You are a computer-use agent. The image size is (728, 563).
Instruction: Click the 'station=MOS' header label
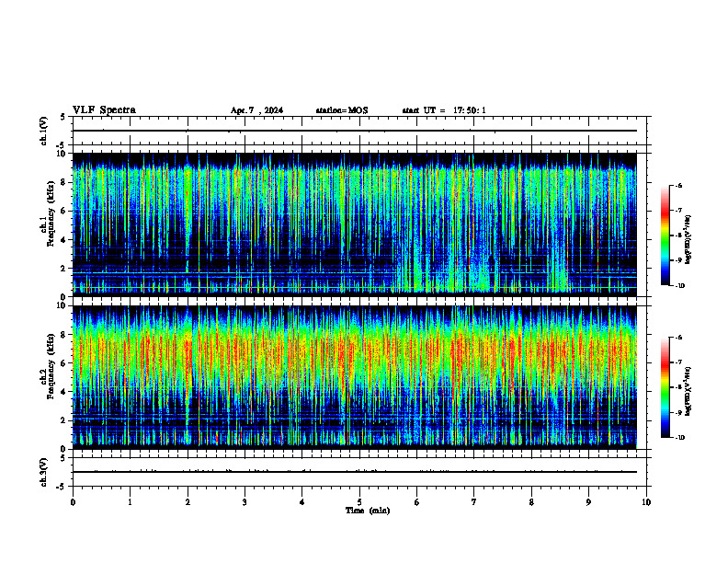coord(342,110)
